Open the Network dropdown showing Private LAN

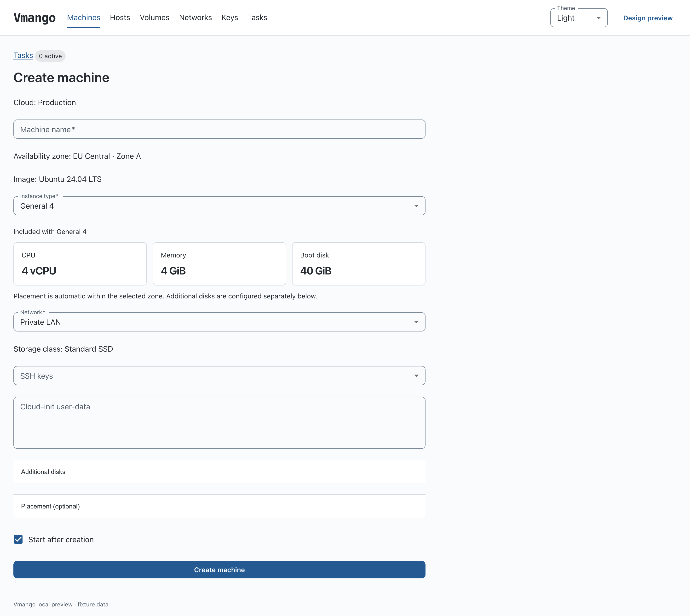[x=219, y=322]
